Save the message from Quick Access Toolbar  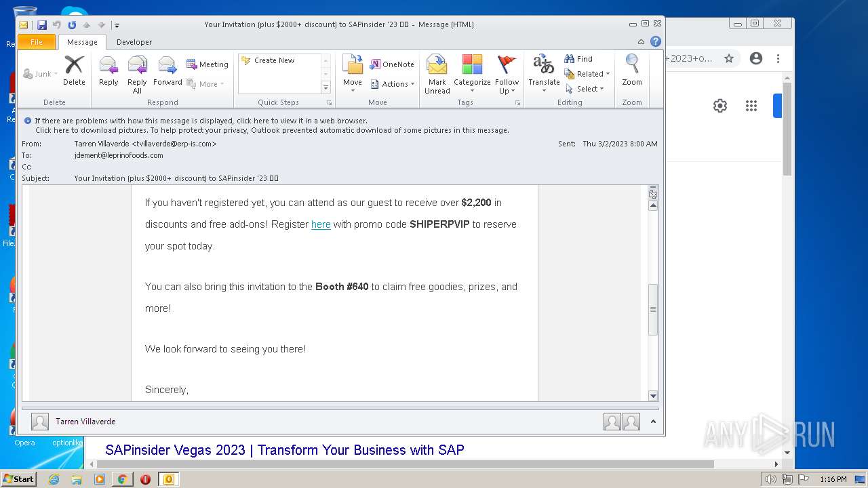[42, 25]
